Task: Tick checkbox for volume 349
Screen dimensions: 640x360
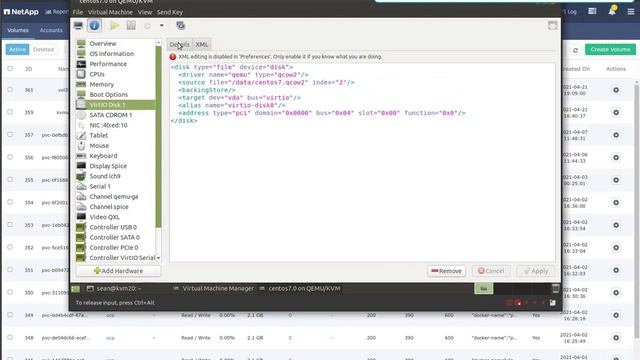Action: pyautogui.click(x=10, y=315)
